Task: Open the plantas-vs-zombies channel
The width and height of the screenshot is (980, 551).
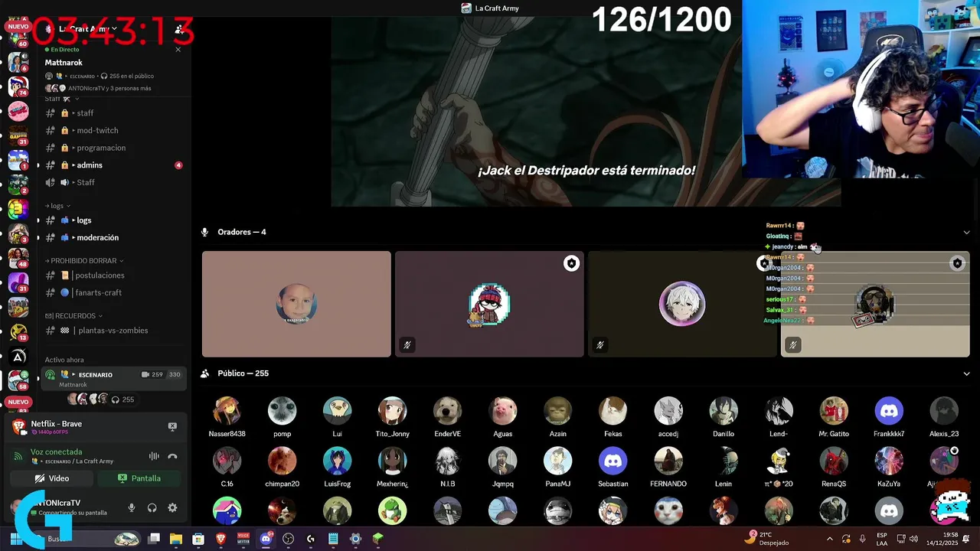Action: click(113, 331)
